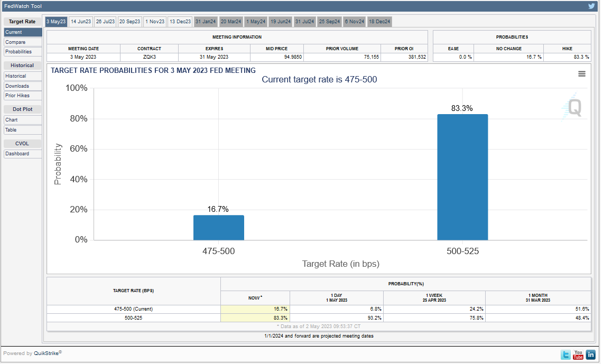The image size is (603, 364).
Task: Select the 20 Mar24 meeting tab
Action: coord(231,22)
